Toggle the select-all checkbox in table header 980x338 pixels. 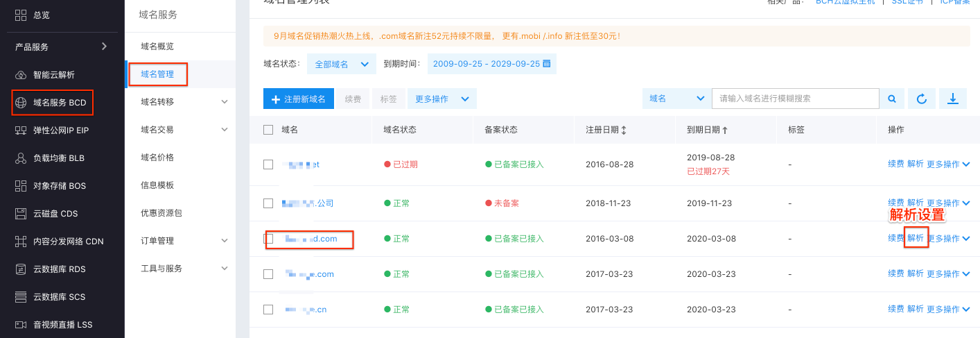pos(268,130)
